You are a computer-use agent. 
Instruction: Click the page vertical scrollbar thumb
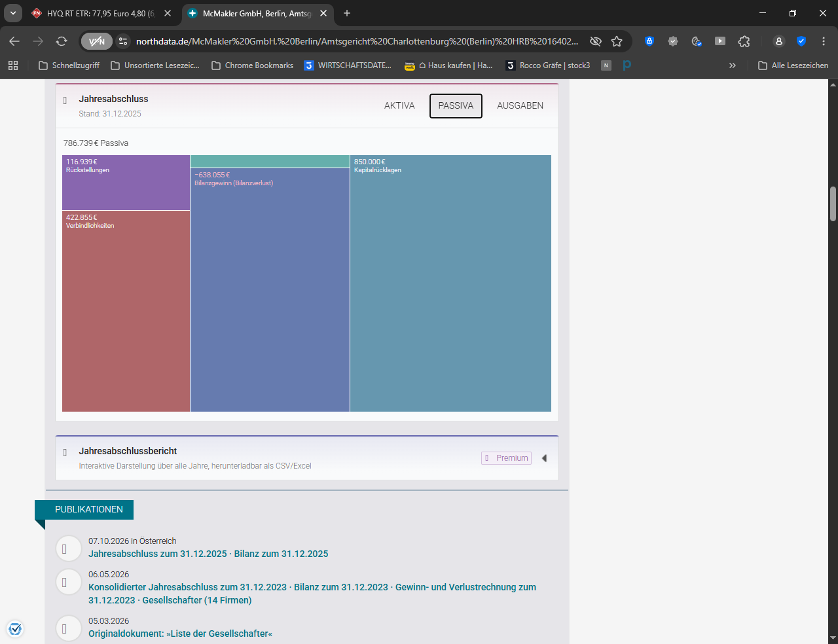pos(833,204)
